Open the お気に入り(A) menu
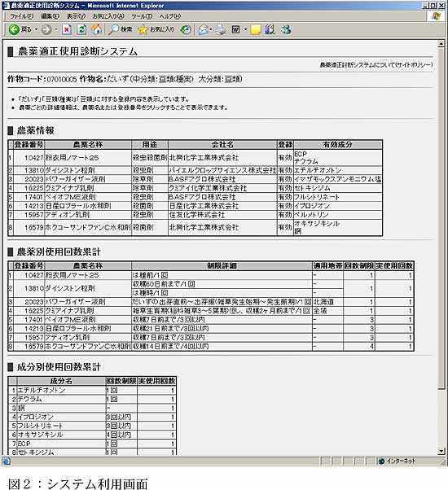Screen dimensions: 448x490 (x=108, y=16)
